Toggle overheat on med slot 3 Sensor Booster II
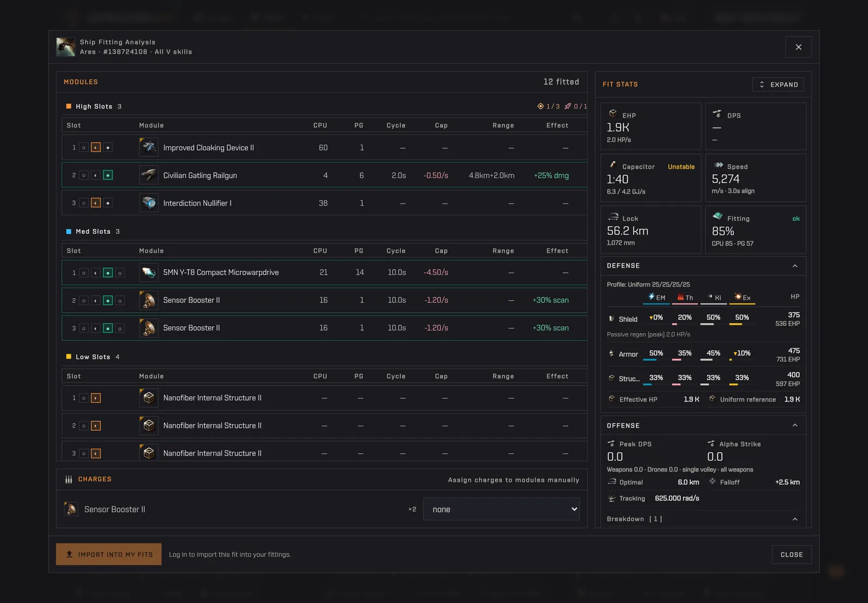 [x=120, y=328]
